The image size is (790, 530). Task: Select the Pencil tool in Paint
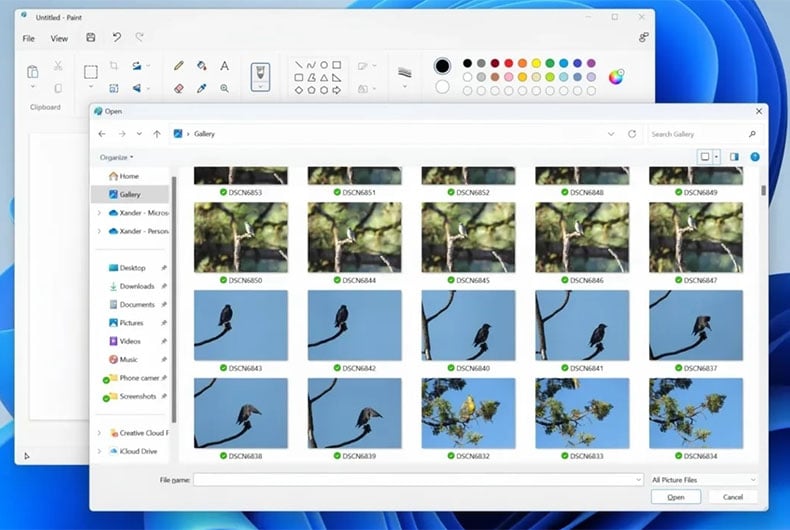pyautogui.click(x=179, y=65)
